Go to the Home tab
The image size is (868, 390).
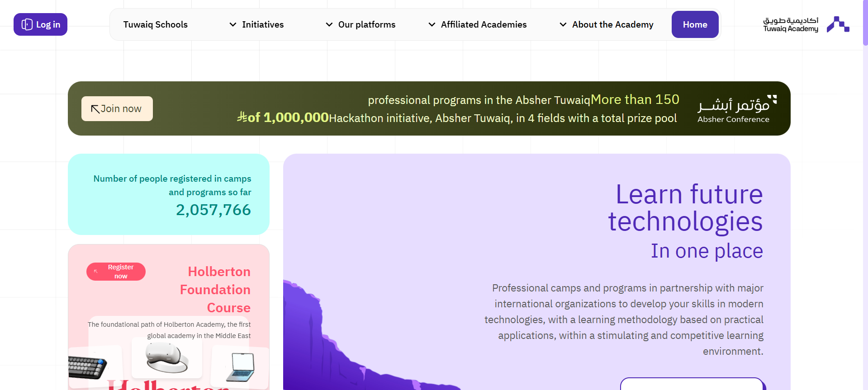(695, 24)
